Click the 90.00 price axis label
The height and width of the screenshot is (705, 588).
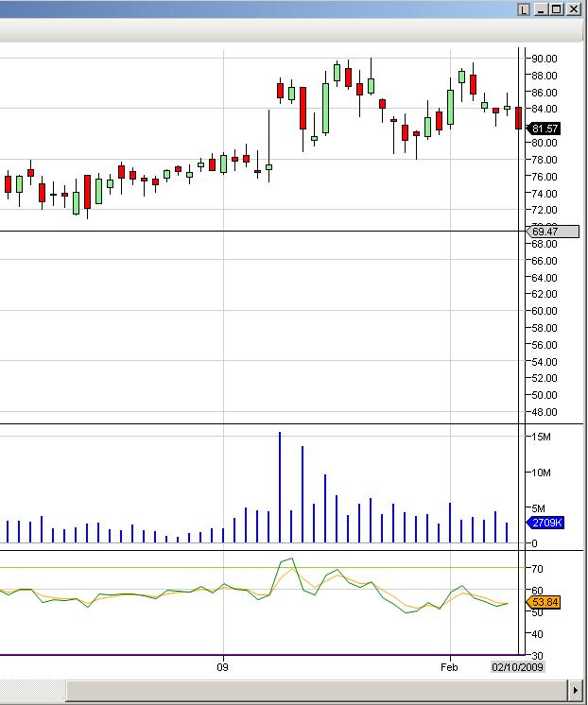pos(545,59)
